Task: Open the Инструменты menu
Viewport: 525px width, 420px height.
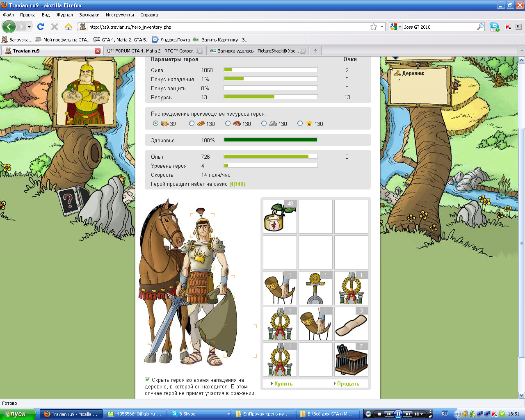Action: tap(120, 15)
